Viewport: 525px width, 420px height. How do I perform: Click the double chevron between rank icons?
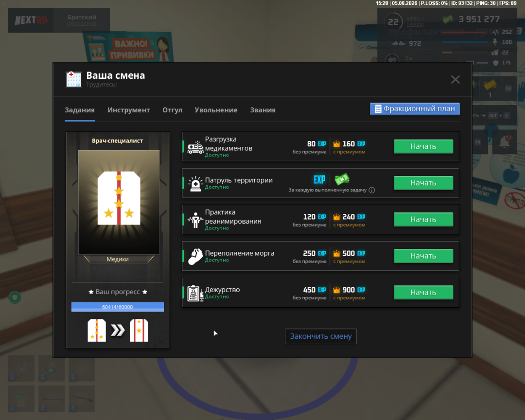pos(118,331)
